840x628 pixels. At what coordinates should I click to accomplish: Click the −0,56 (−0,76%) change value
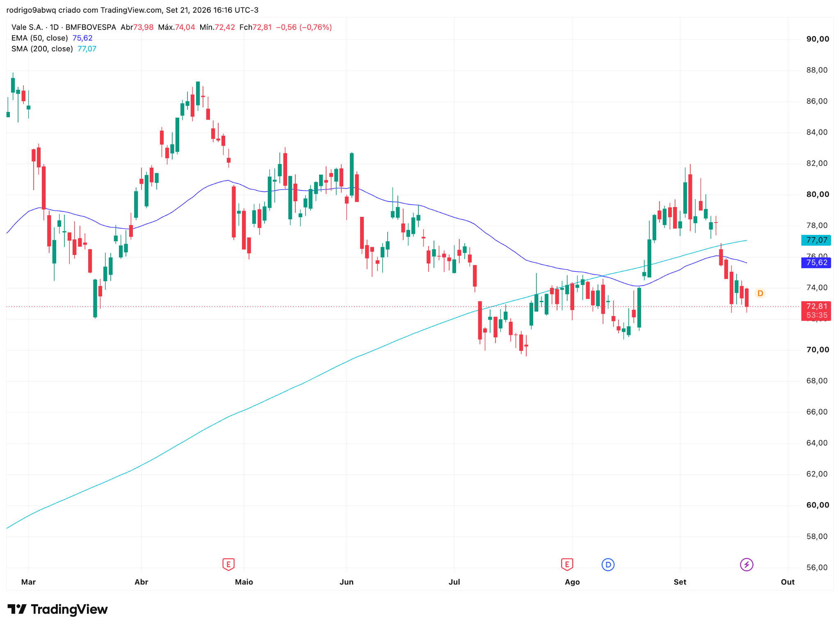click(x=304, y=27)
